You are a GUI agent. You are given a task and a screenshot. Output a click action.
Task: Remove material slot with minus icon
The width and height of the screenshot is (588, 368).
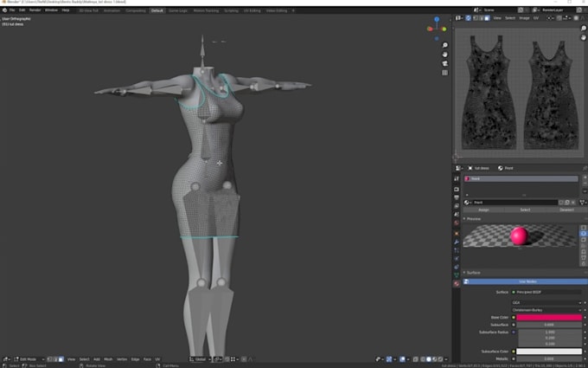point(585,184)
